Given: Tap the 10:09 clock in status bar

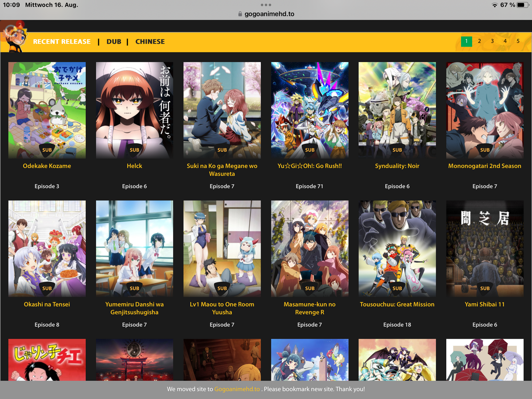Looking at the screenshot, I should point(11,5).
